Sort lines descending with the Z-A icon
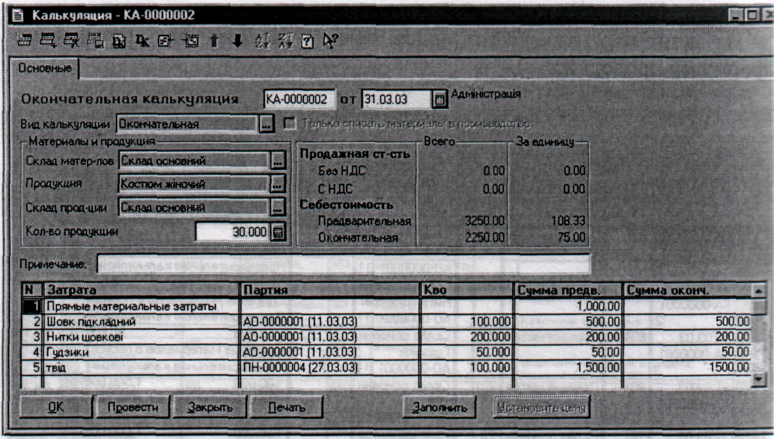774x439 pixels. [285, 40]
